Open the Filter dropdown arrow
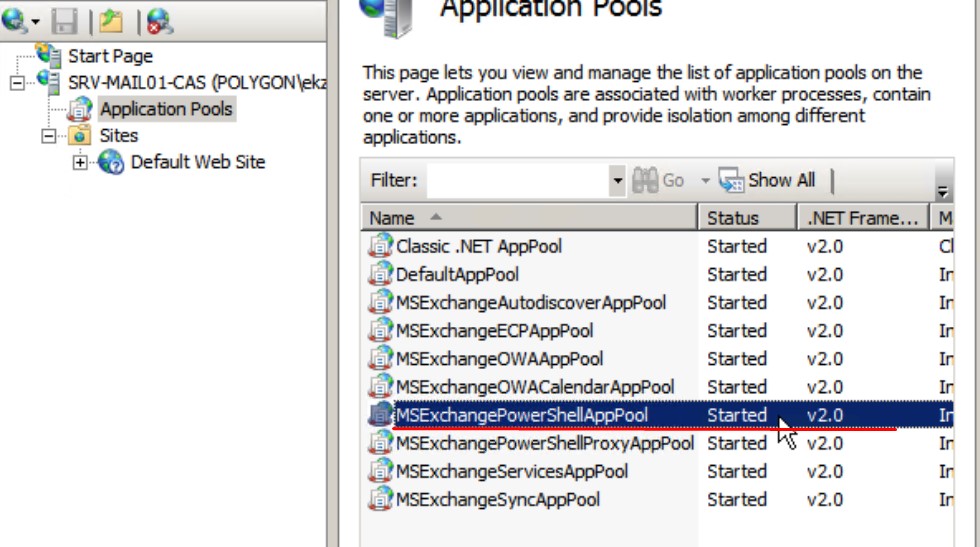This screenshot has height=547, width=980. click(617, 181)
